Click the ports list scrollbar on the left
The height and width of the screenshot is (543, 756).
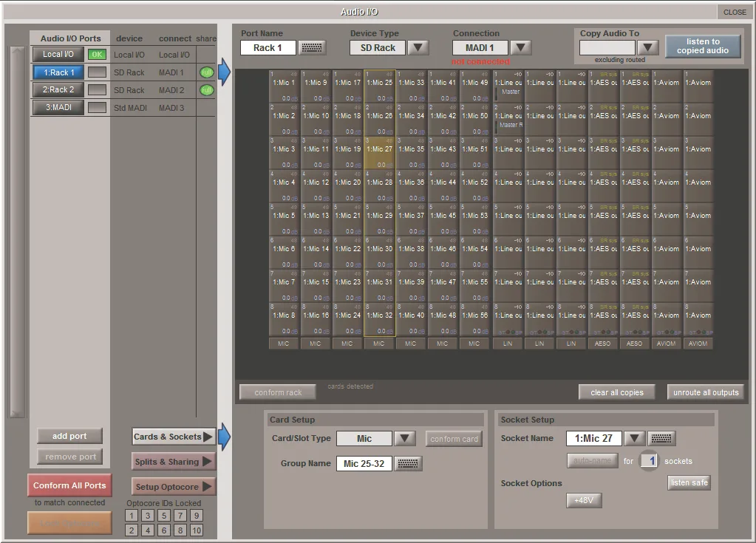pyautogui.click(x=17, y=232)
